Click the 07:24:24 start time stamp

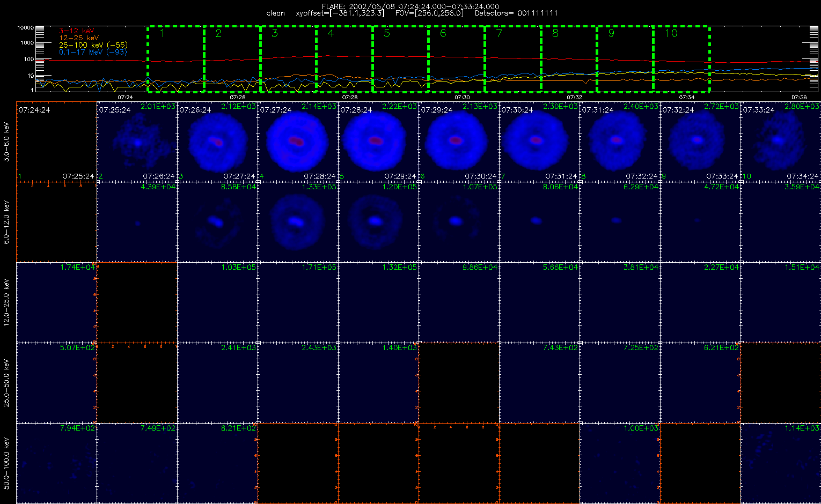(34, 110)
